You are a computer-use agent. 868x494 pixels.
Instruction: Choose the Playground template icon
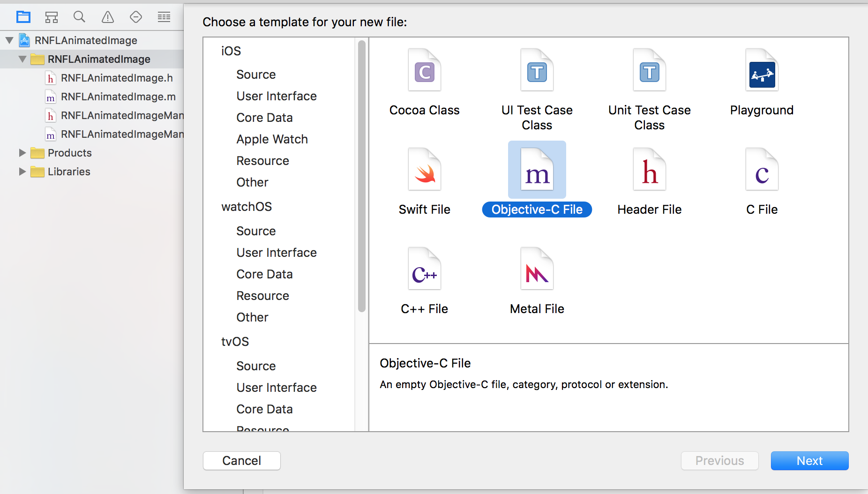pos(762,70)
